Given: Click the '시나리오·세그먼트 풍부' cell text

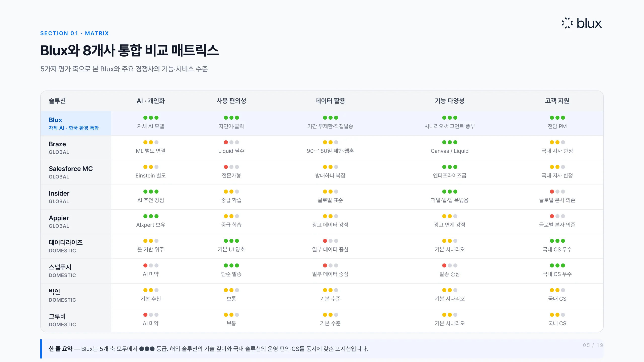Looking at the screenshot, I should point(450,126).
